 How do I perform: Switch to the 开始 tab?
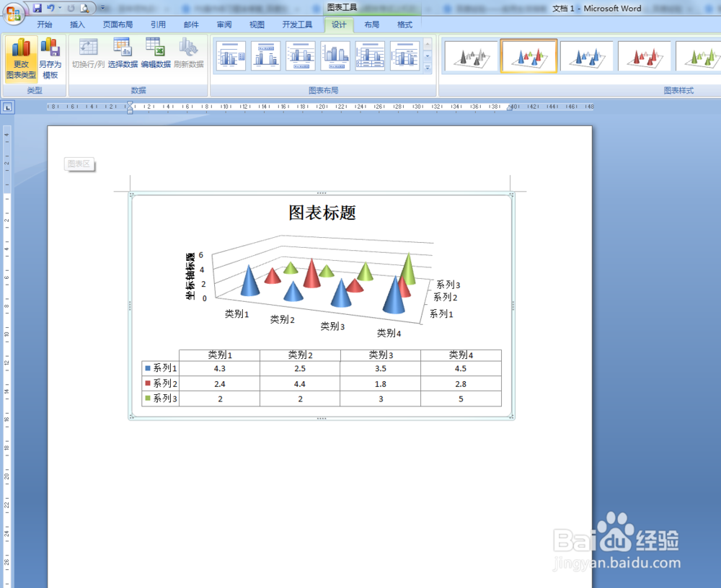(45, 24)
